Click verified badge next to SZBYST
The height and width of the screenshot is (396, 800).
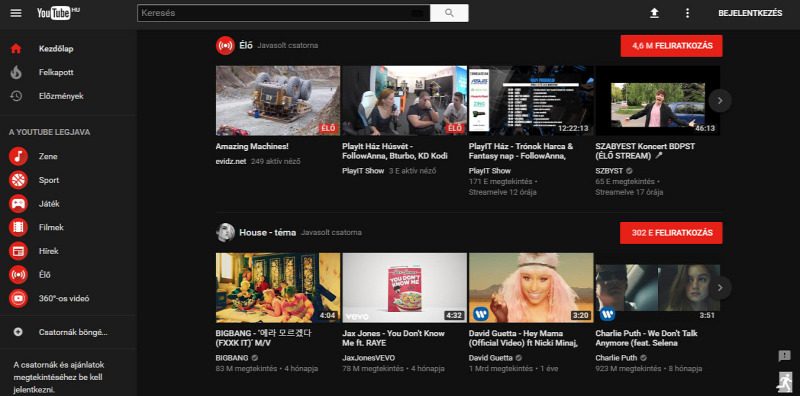[x=629, y=171]
